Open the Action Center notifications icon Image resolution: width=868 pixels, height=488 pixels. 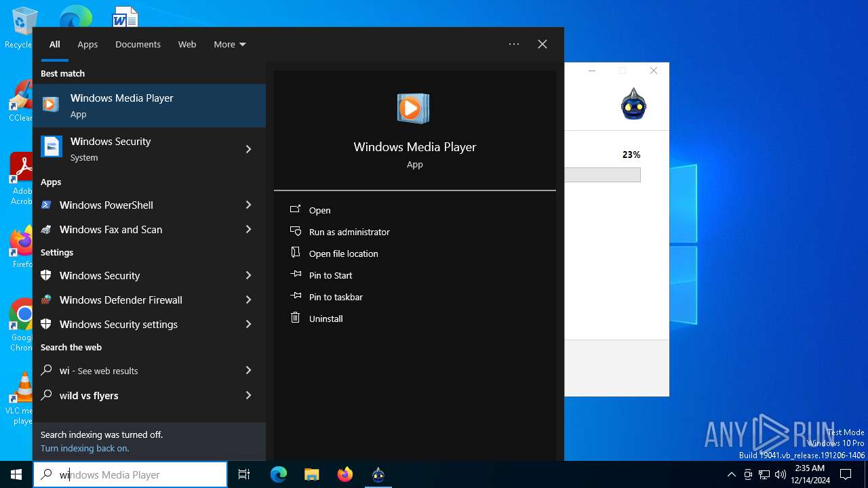click(846, 474)
